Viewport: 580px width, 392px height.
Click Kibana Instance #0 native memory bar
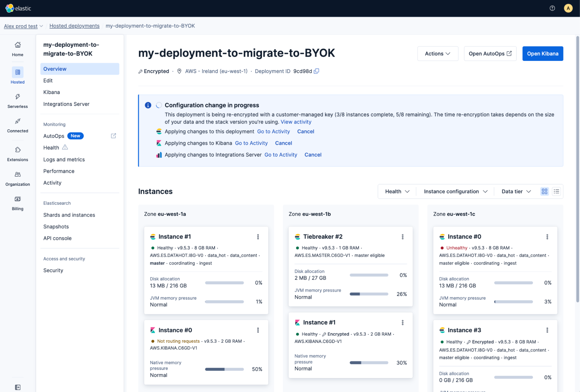click(x=224, y=369)
